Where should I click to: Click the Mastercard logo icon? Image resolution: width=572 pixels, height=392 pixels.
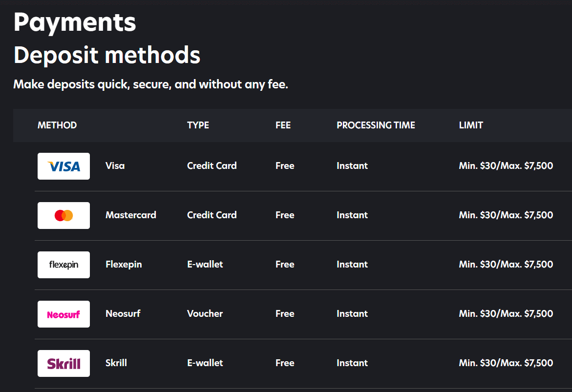coord(64,215)
